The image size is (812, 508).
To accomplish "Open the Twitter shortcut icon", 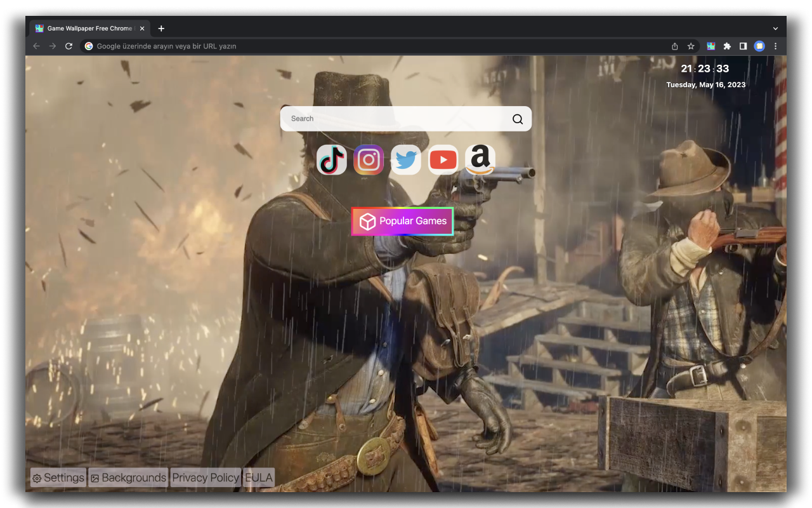I will click(405, 159).
